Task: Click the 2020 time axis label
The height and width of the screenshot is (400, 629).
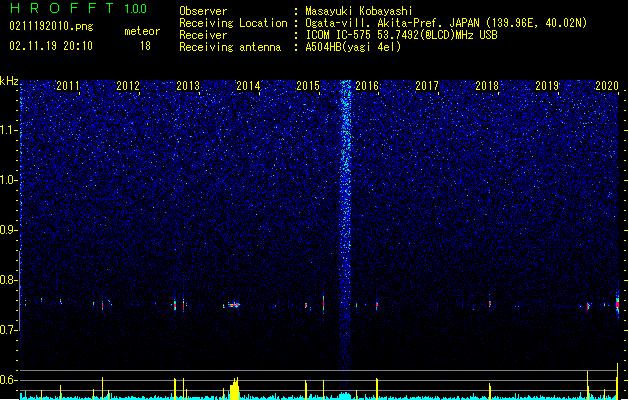Action: click(607, 86)
